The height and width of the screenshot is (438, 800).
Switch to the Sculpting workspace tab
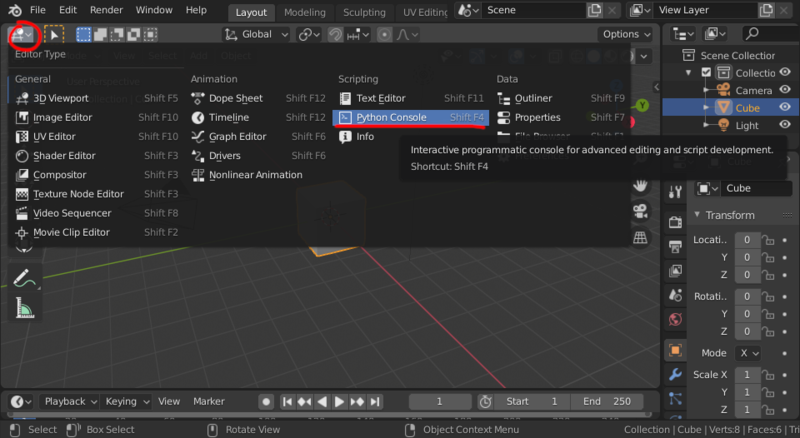click(x=364, y=12)
